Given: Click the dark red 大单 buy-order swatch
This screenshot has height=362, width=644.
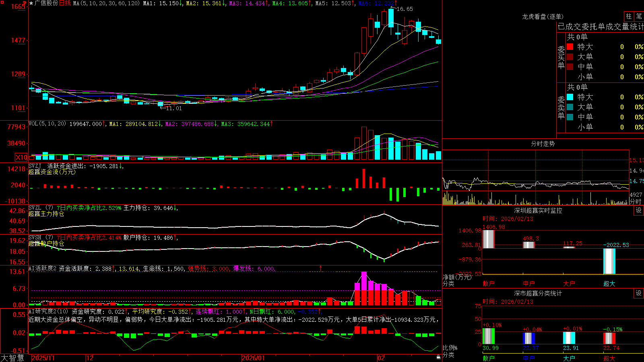Looking at the screenshot, I should (x=570, y=57).
